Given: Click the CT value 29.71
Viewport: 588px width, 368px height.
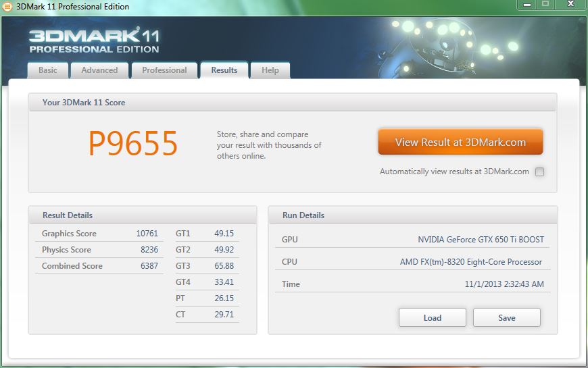Looking at the screenshot, I should pyautogui.click(x=224, y=315).
